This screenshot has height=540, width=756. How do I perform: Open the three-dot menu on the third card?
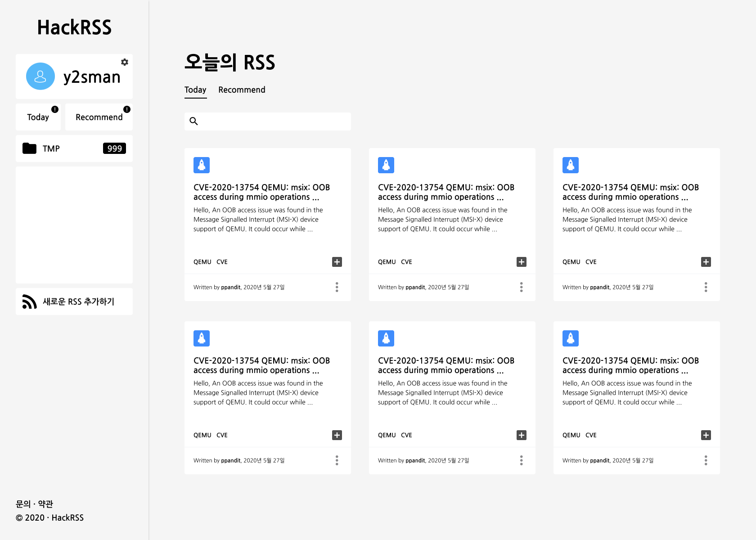(706, 287)
